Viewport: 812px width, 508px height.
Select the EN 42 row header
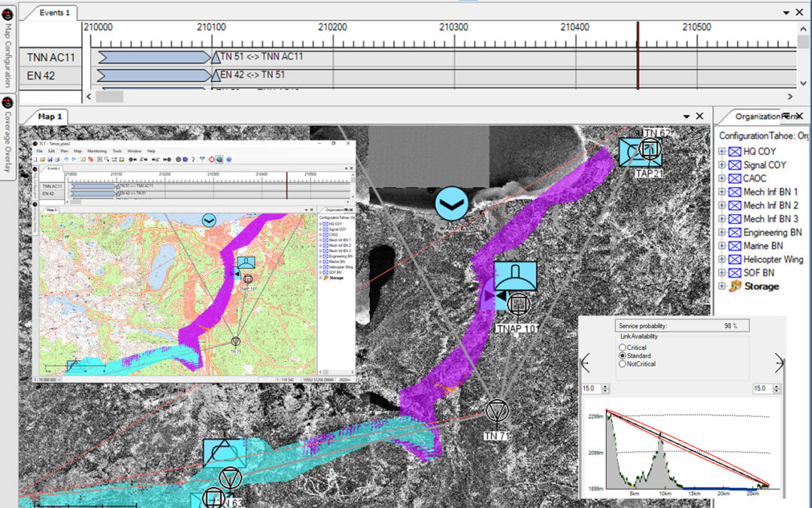[x=51, y=76]
